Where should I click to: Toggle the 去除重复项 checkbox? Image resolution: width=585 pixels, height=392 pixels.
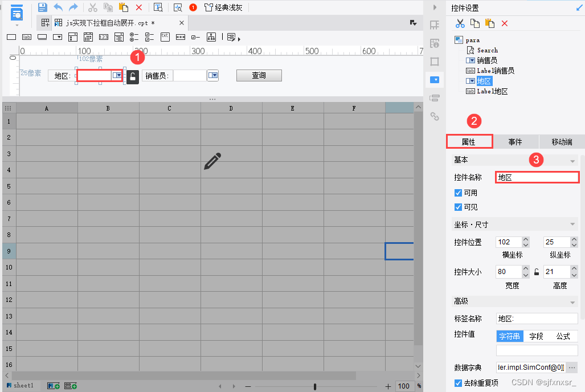[x=458, y=383]
